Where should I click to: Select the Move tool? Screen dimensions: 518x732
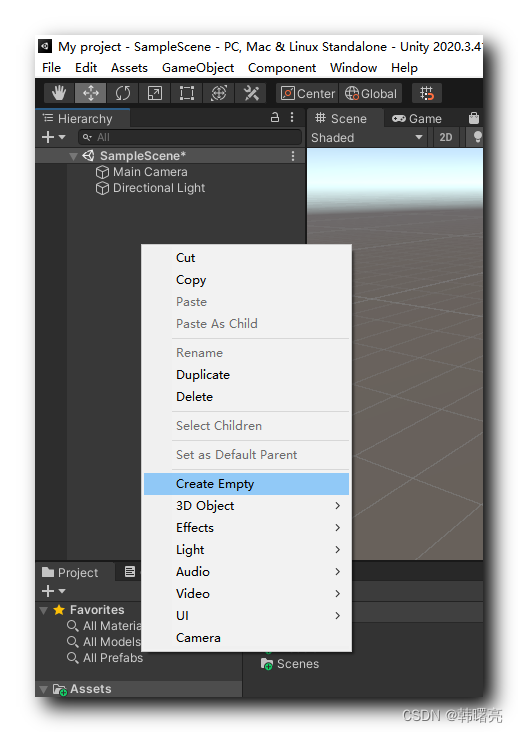[91, 93]
